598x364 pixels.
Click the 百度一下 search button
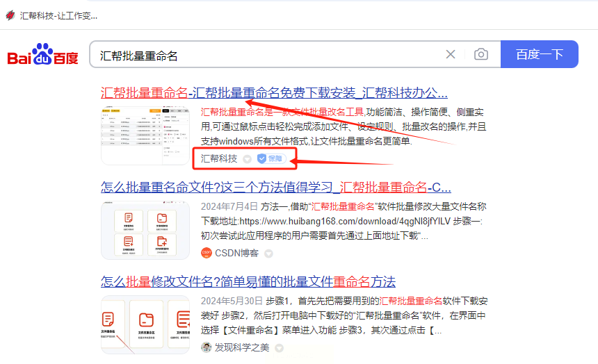click(x=540, y=54)
